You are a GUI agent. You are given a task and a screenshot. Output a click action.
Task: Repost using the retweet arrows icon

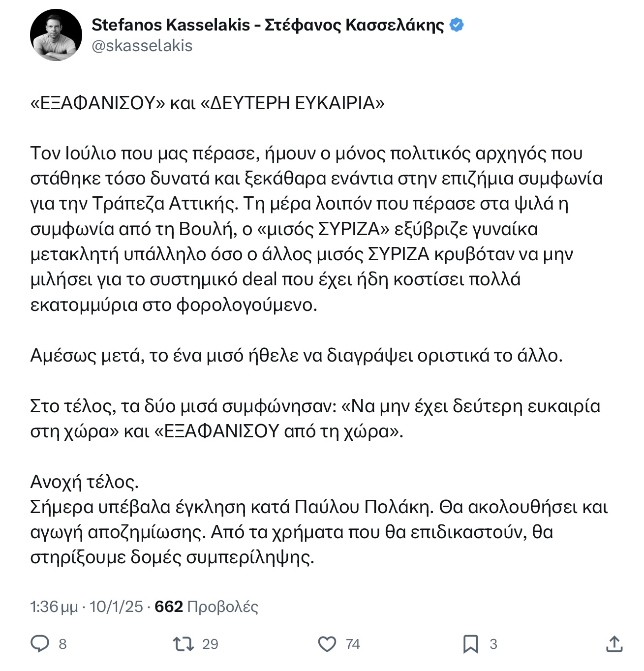click(184, 644)
